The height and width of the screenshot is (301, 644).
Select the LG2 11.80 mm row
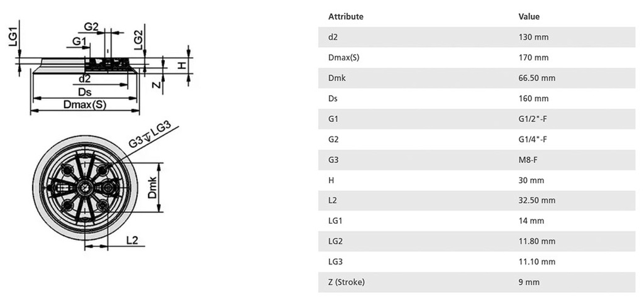pyautogui.click(x=477, y=241)
